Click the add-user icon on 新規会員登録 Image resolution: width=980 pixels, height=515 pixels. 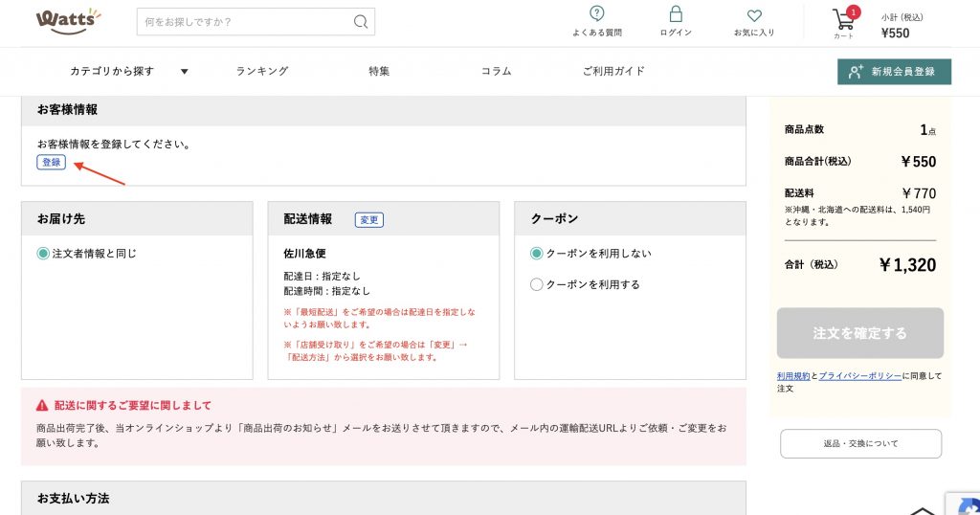pyautogui.click(x=856, y=72)
